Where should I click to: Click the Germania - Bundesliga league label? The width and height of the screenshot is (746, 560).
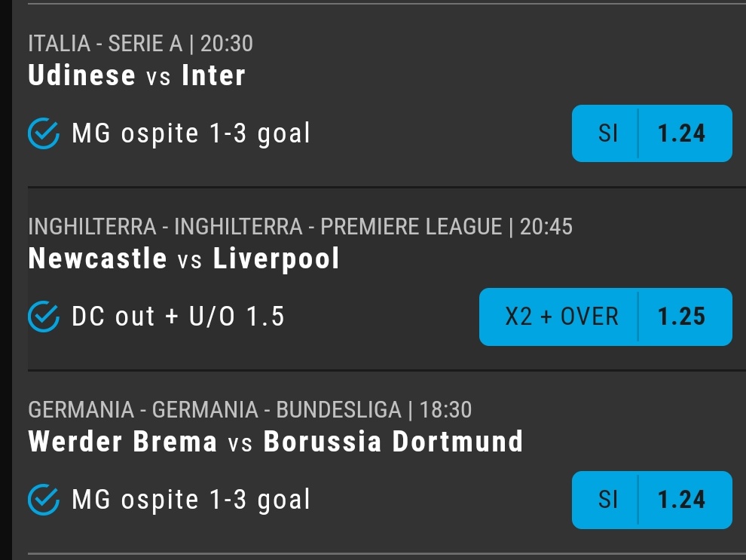[x=215, y=410]
